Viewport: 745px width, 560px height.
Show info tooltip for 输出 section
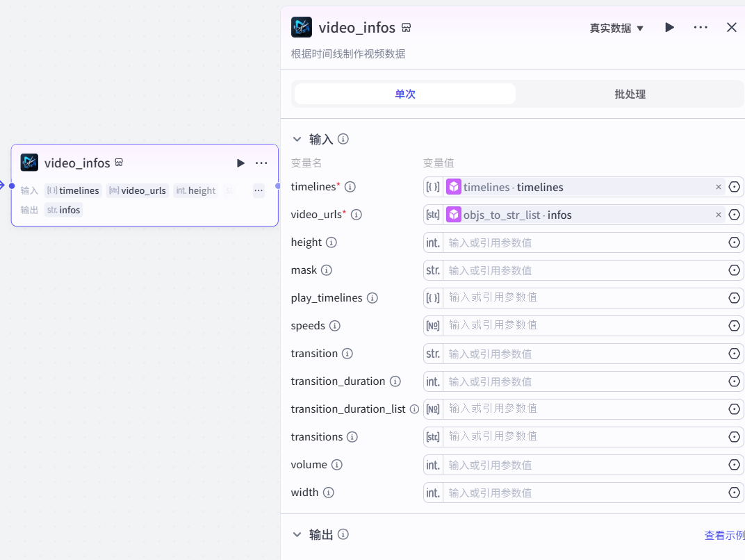point(343,534)
